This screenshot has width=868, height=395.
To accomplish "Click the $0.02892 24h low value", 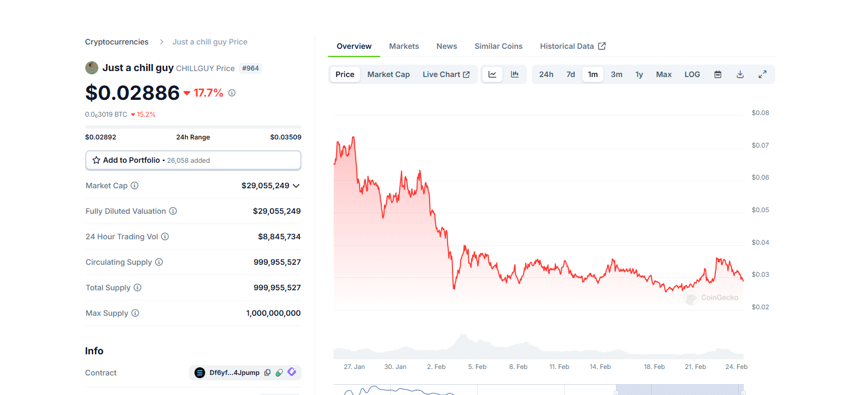I will pos(100,137).
